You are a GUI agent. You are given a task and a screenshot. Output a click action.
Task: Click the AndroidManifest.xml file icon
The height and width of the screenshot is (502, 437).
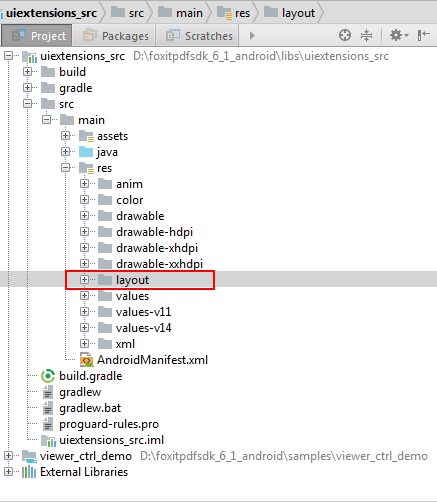coord(87,360)
